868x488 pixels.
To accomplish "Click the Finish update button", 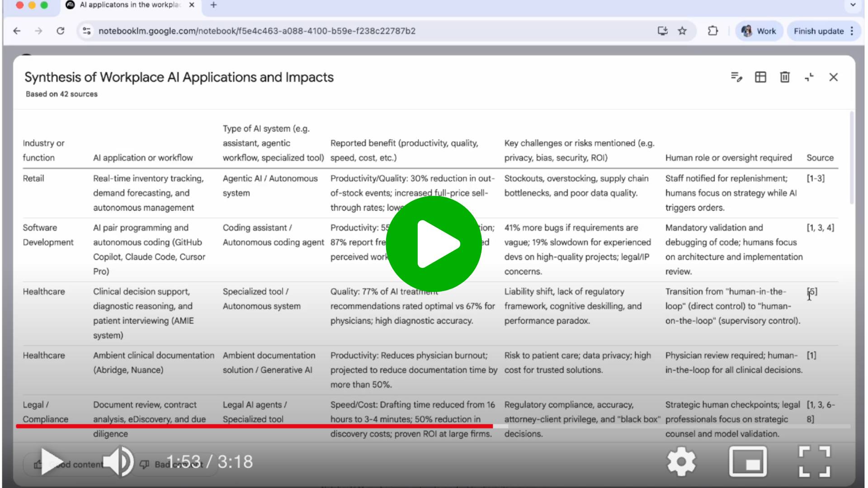I will pyautogui.click(x=818, y=31).
